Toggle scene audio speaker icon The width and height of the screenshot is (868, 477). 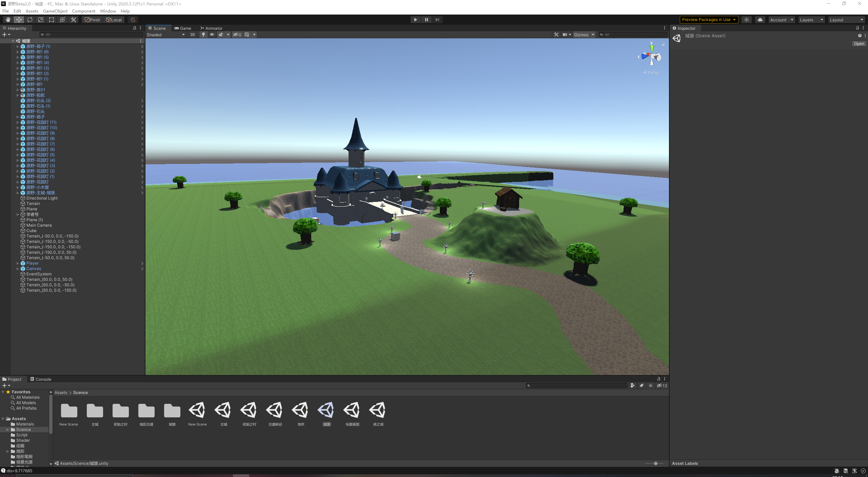(212, 35)
